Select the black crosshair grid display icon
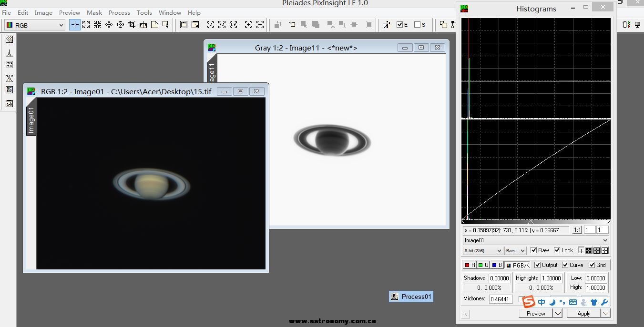Screen dimensions: 644x327 [589, 250]
